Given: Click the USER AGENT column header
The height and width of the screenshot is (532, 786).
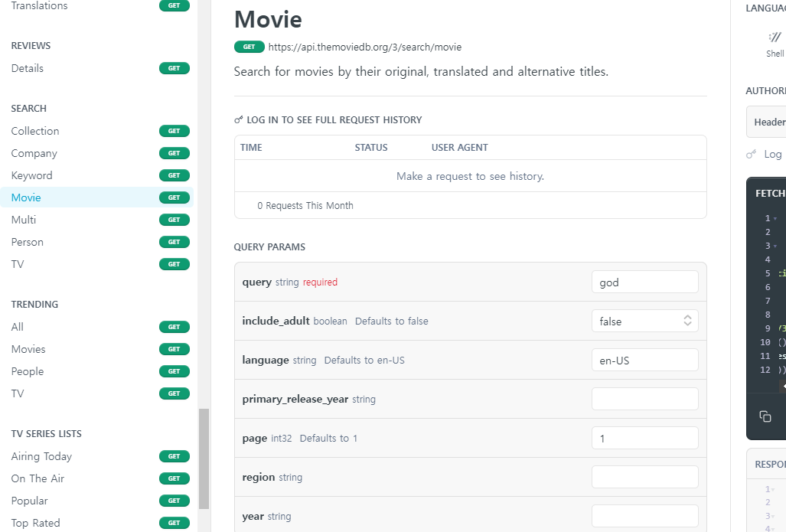Looking at the screenshot, I should [x=460, y=148].
